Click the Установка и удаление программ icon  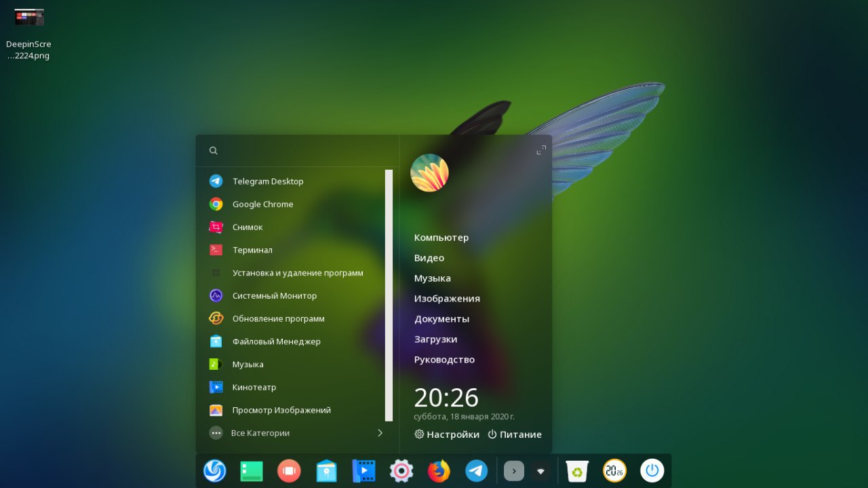[x=216, y=273]
